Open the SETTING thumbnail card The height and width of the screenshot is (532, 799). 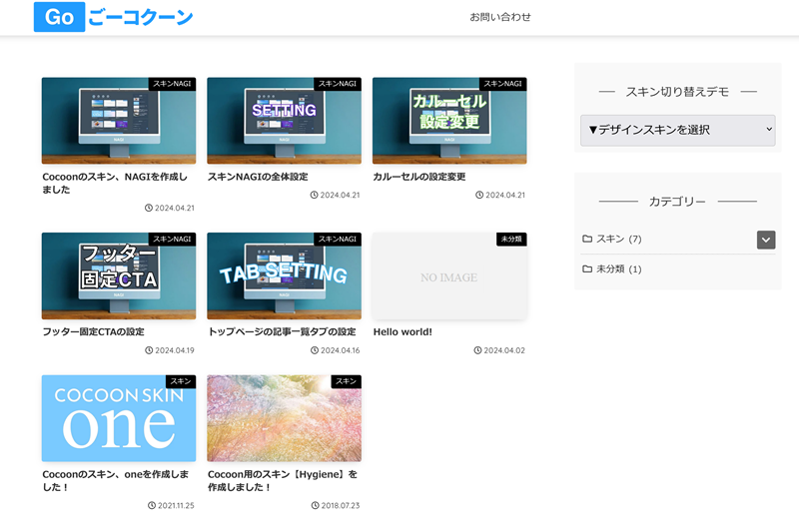284,121
